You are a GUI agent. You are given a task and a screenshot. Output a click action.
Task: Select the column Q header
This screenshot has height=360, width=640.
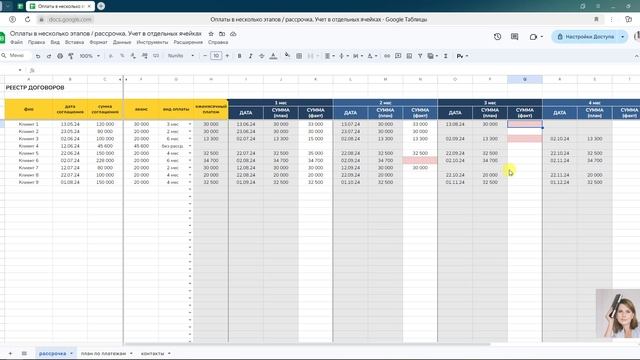(x=525, y=79)
